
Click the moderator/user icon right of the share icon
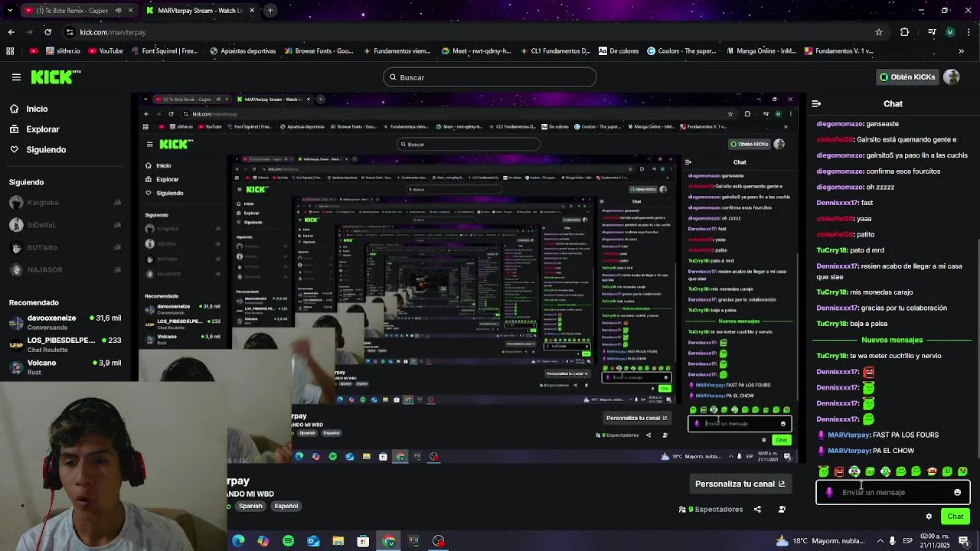(x=782, y=509)
